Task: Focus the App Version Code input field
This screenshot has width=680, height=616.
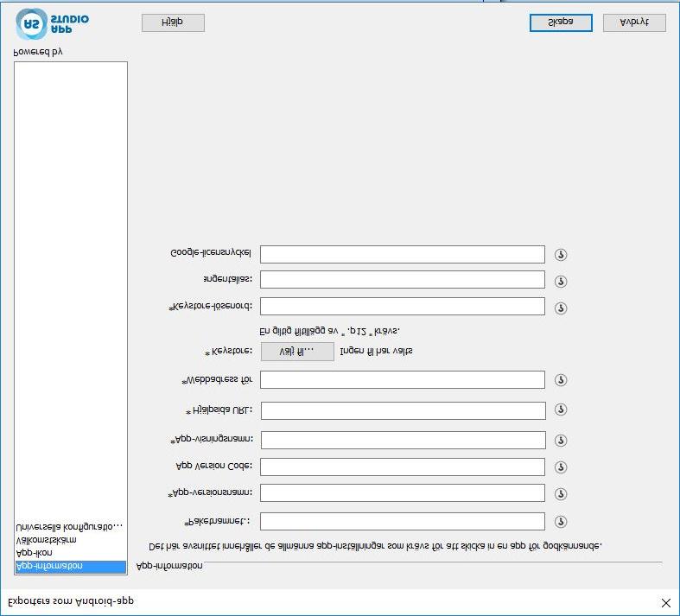Action: (x=403, y=467)
